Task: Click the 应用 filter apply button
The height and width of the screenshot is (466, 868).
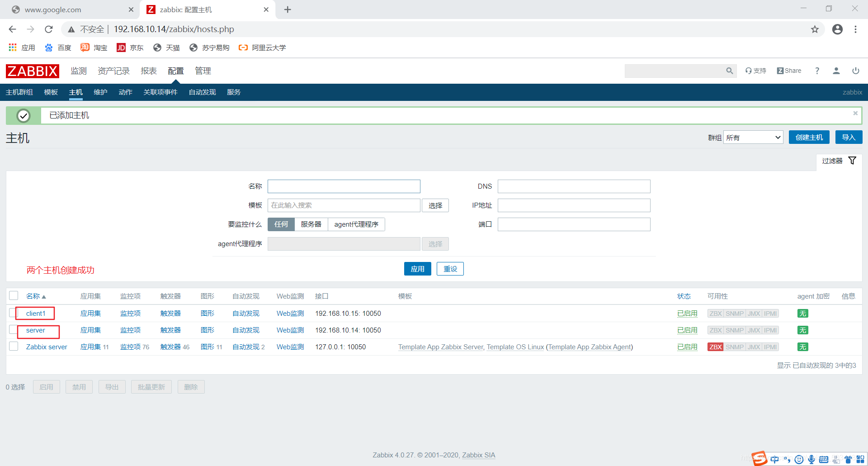Action: coord(417,269)
